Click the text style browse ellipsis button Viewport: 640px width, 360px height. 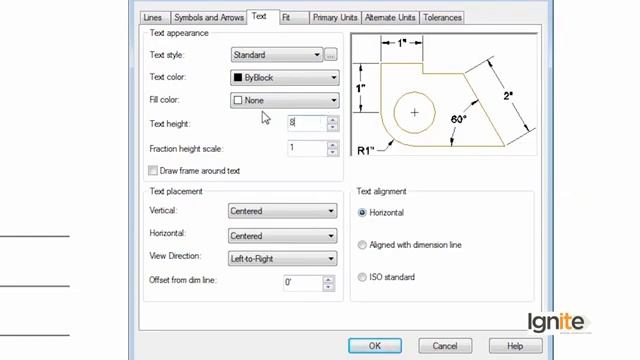pyautogui.click(x=331, y=55)
